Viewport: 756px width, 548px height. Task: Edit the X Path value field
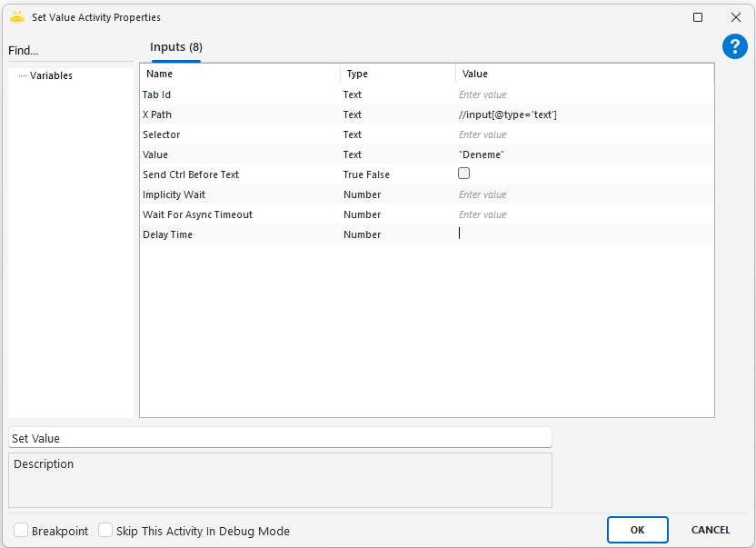coord(583,115)
